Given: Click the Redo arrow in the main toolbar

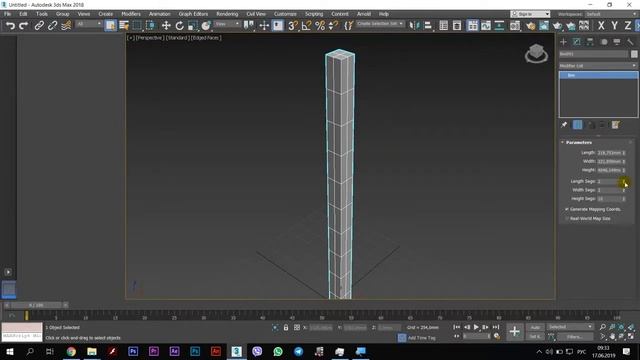Looking at the screenshot, I should tap(24, 26).
